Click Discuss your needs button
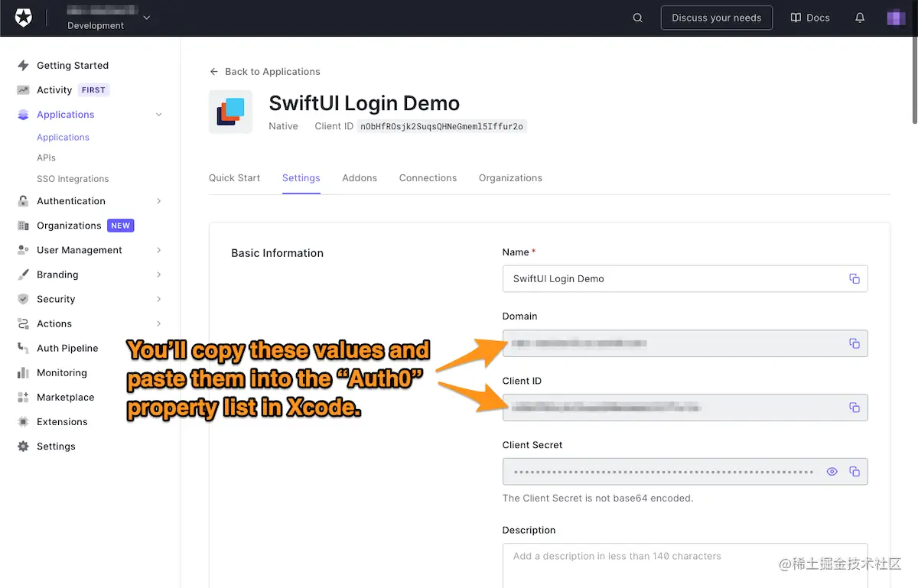Image resolution: width=918 pixels, height=588 pixels. click(x=717, y=18)
